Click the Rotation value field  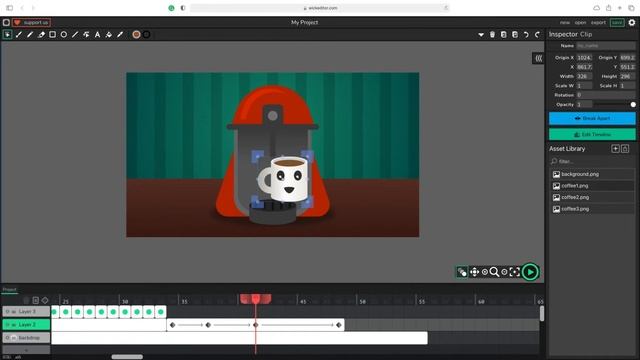[x=606, y=95]
